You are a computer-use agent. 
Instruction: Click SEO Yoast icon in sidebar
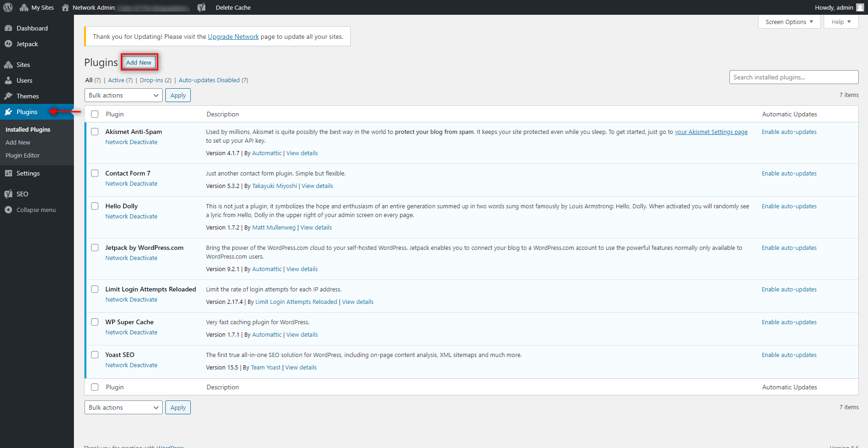8,194
